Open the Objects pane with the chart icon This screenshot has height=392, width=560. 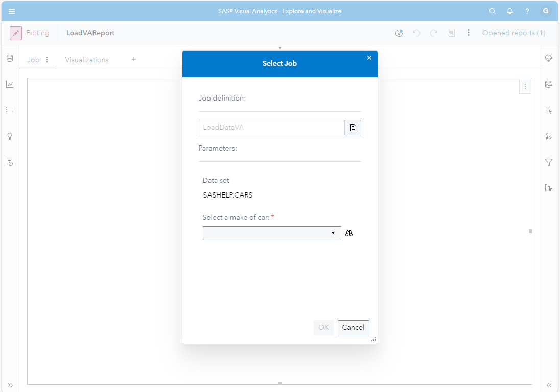(x=9, y=84)
